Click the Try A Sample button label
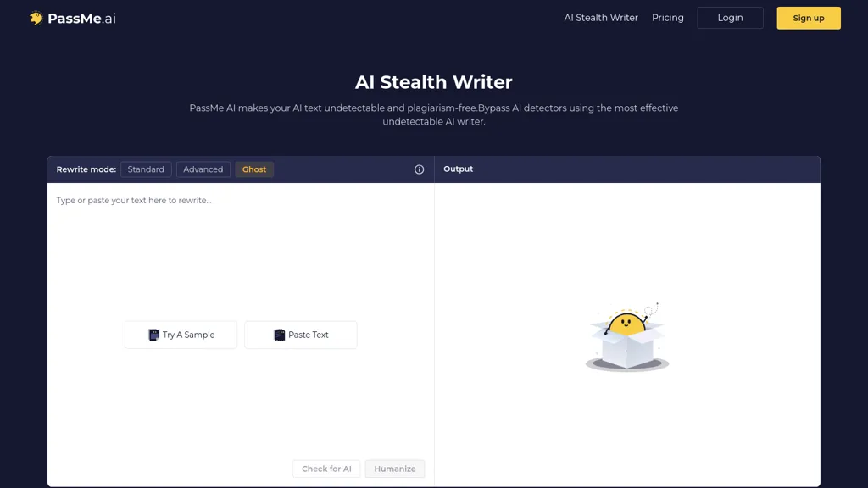This screenshot has width=868, height=488. (x=188, y=335)
